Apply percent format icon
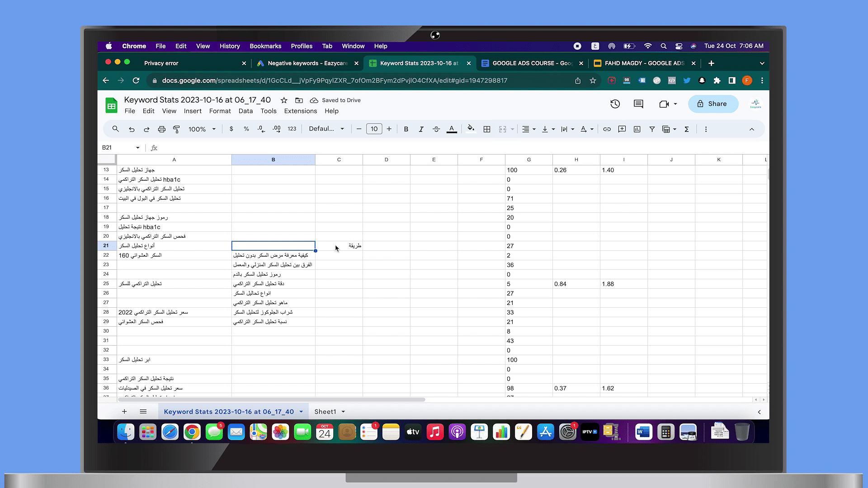Image resolution: width=868 pixels, height=488 pixels. [x=246, y=129]
